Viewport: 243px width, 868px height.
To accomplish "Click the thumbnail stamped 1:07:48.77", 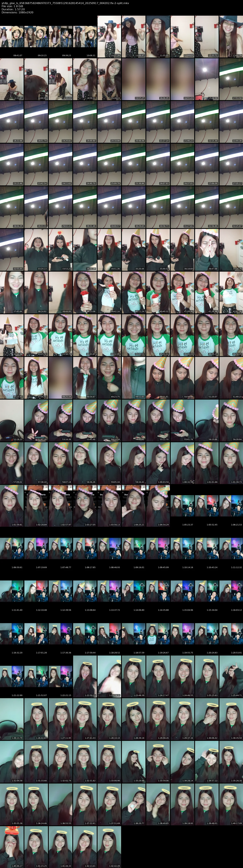I will 61,549.
